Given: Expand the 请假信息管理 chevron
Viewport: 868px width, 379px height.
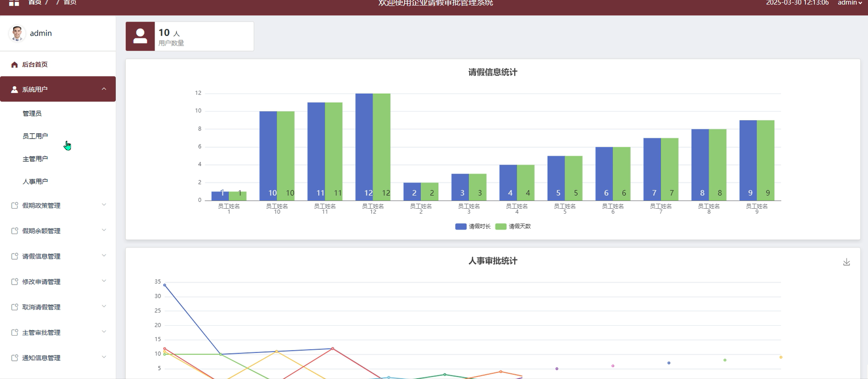Looking at the screenshot, I should pyautogui.click(x=104, y=256).
